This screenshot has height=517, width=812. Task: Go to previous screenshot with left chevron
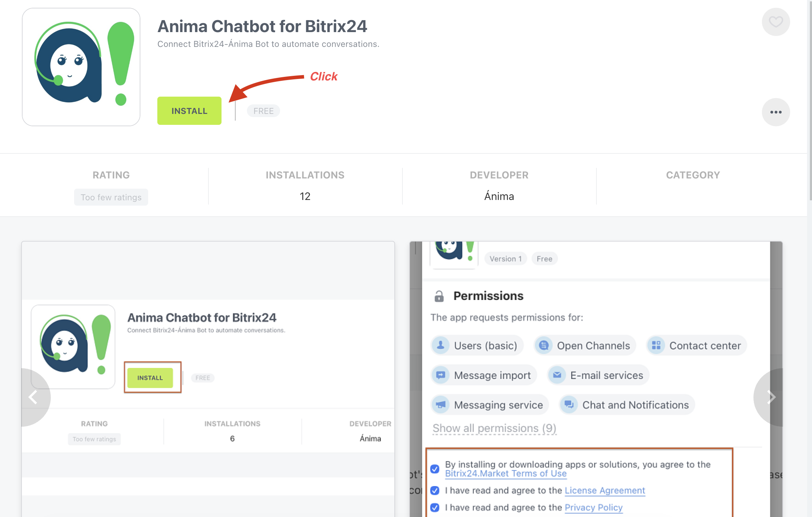[x=33, y=397]
